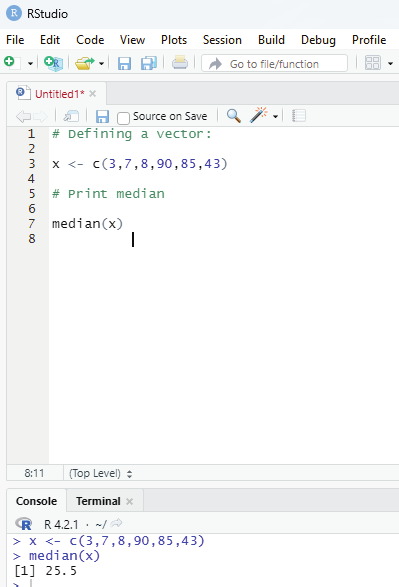399x587 pixels.
Task: Click the code tools magic wand
Action: click(x=259, y=115)
